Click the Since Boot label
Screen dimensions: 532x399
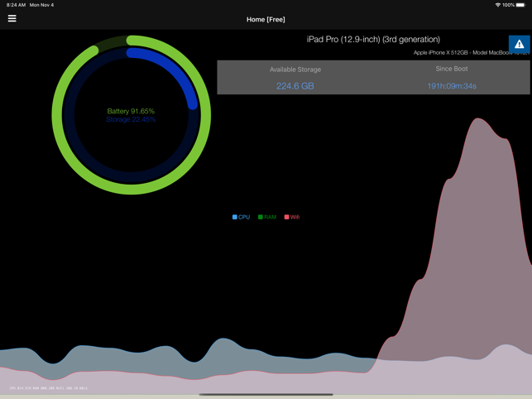tap(452, 69)
